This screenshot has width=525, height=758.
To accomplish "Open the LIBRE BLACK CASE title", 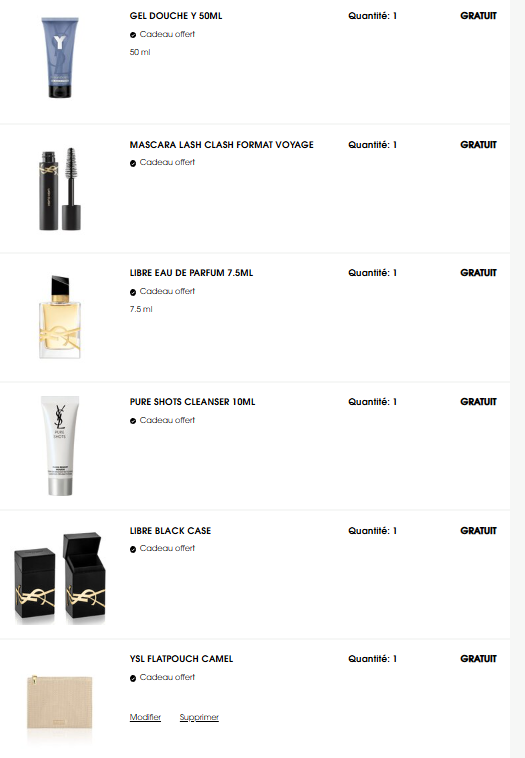I will click(x=170, y=530).
